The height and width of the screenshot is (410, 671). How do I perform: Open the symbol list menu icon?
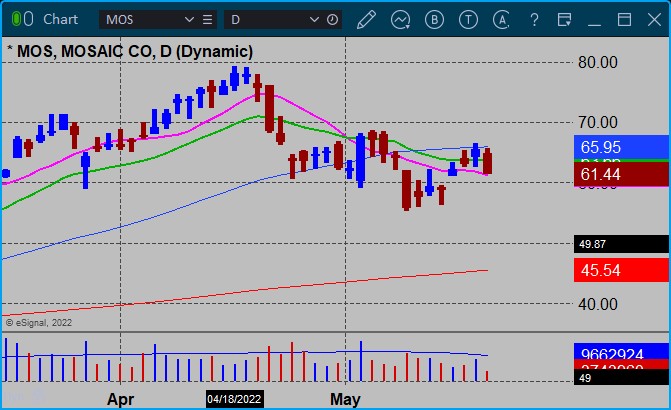coord(208,20)
